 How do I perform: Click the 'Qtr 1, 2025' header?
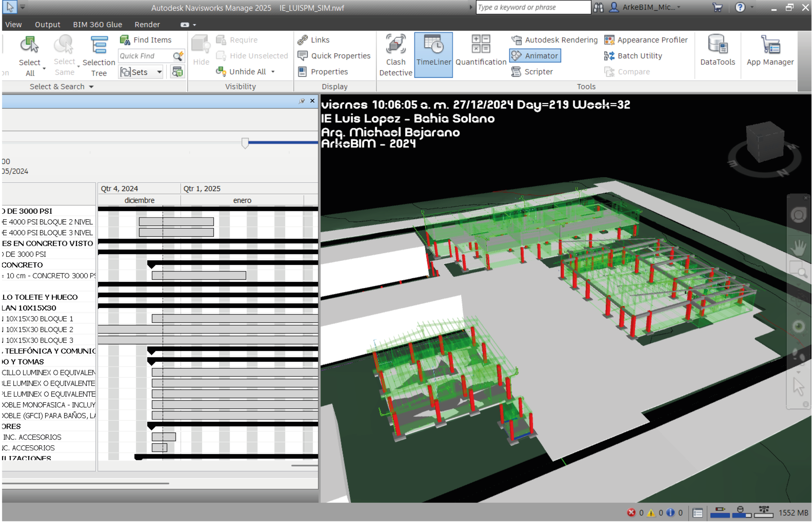tap(201, 189)
